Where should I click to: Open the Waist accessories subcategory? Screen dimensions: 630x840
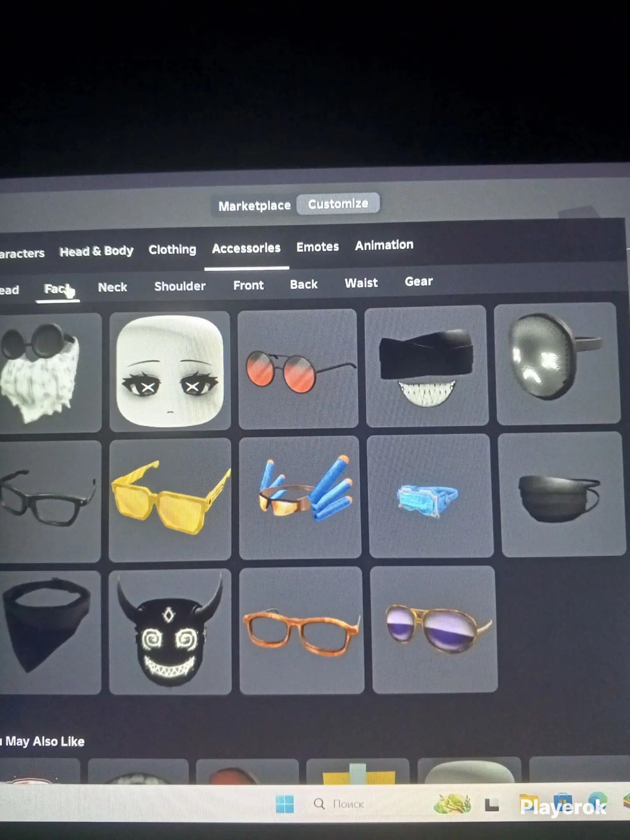[361, 283]
